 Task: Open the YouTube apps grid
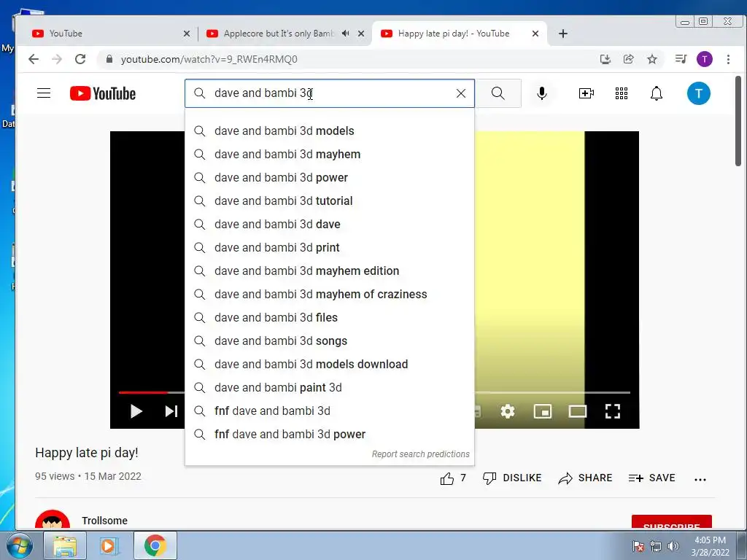[622, 93]
